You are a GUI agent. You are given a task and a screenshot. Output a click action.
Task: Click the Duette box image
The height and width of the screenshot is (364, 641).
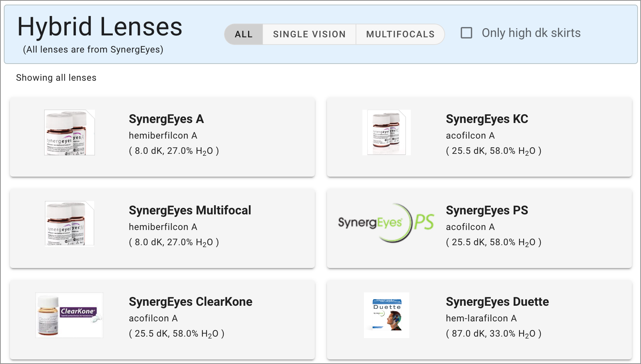point(386,315)
